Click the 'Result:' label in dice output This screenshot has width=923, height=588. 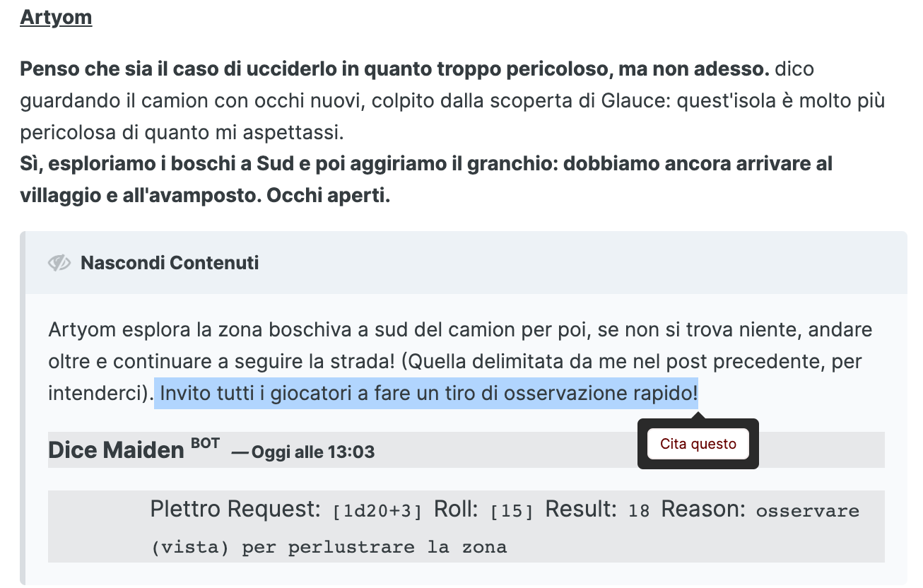582,510
